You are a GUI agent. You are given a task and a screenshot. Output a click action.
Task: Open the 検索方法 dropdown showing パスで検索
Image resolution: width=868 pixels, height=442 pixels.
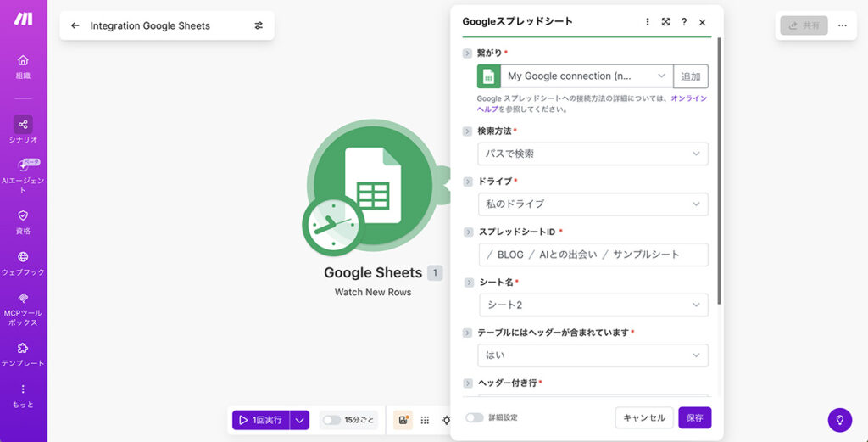pos(593,154)
